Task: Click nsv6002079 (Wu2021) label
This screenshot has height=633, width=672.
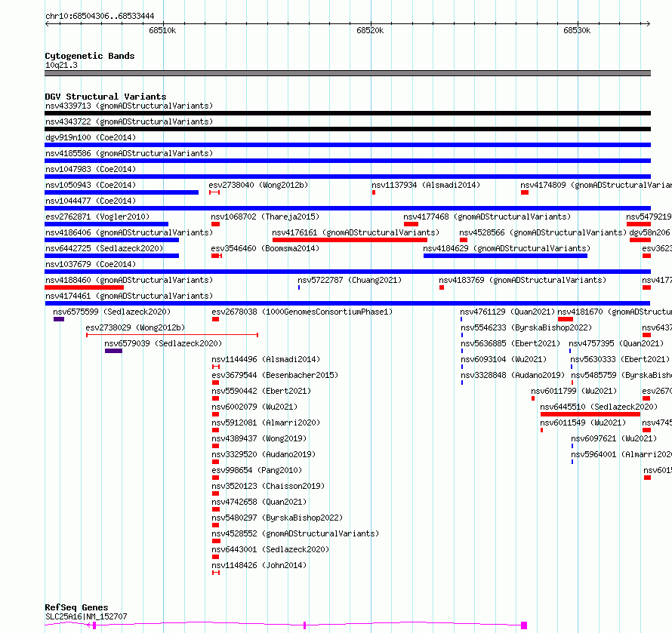Action: 254,407
